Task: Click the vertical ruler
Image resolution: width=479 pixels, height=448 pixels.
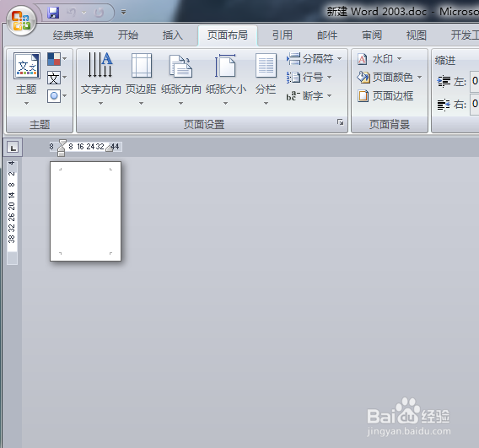Action: coord(12,212)
